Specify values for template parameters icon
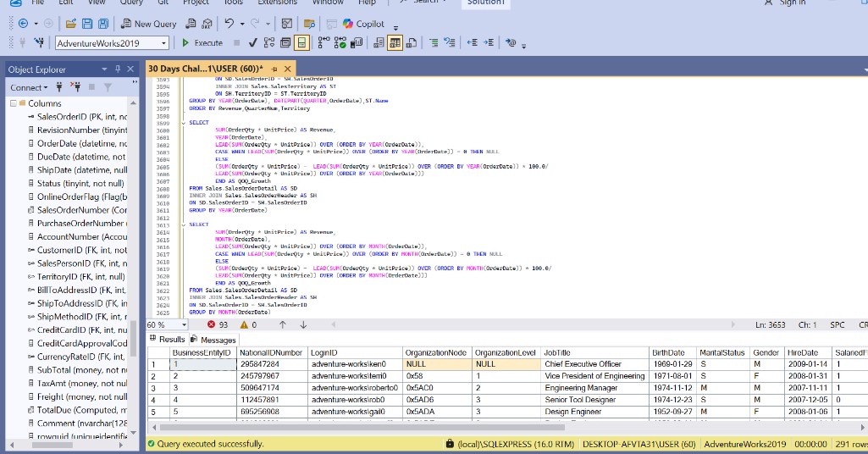 click(511, 42)
